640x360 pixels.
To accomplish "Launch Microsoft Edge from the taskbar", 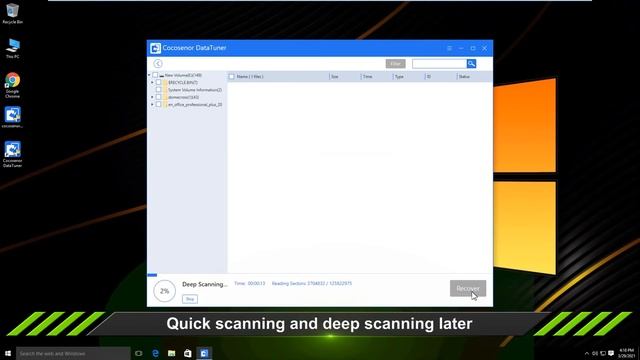I will pyautogui.click(x=155, y=353).
